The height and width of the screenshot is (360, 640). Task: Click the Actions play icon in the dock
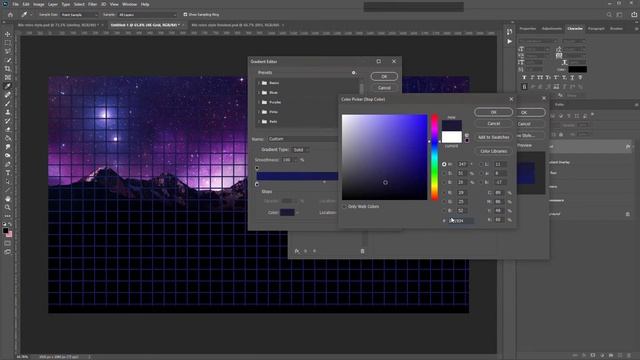pyautogui.click(x=509, y=41)
